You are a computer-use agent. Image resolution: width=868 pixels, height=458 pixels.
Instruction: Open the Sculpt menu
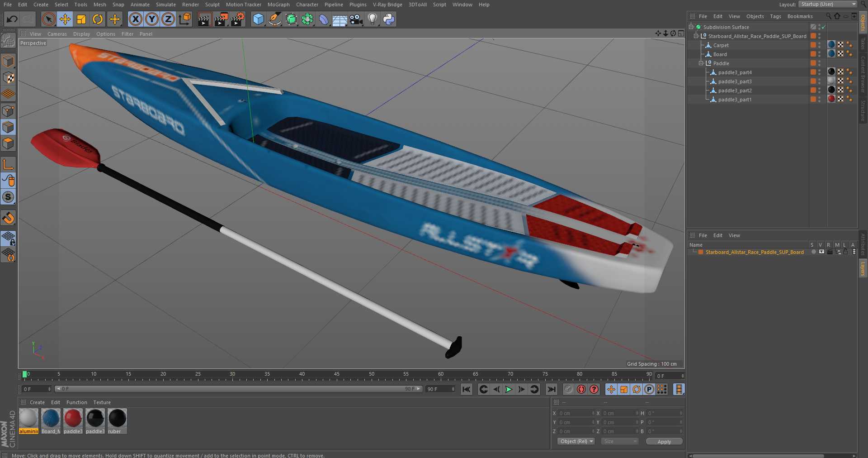212,5
